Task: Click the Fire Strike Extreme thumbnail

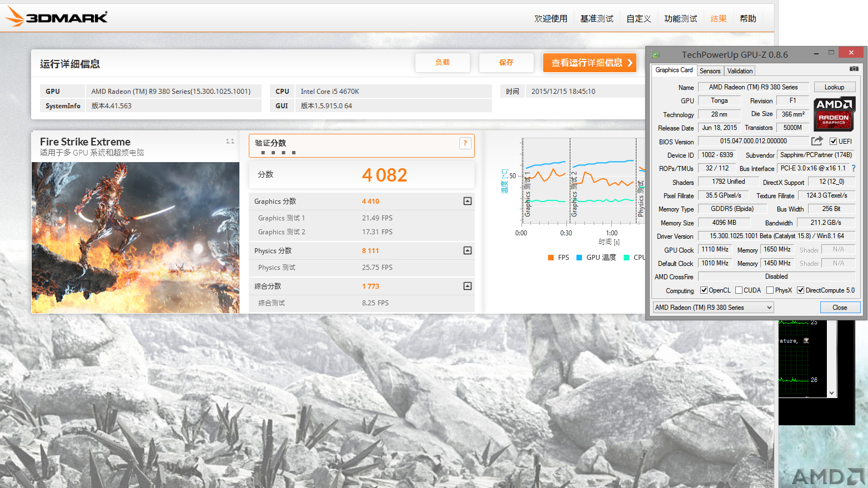Action: (x=136, y=238)
